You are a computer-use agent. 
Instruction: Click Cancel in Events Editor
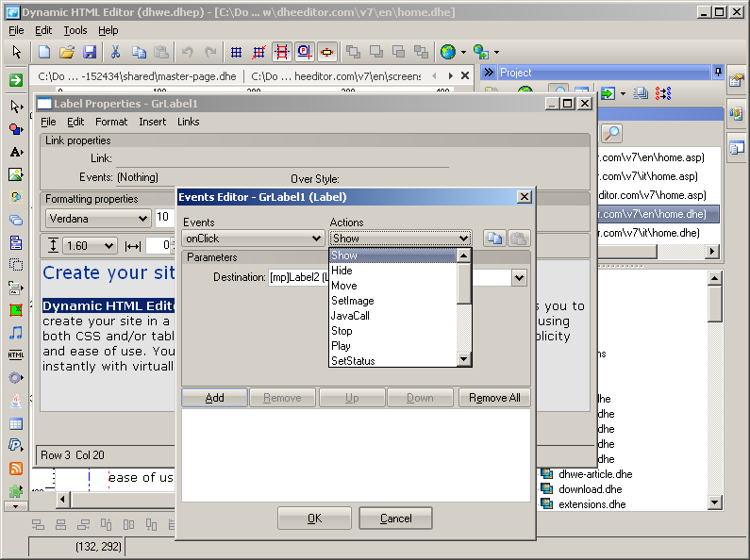[395, 519]
